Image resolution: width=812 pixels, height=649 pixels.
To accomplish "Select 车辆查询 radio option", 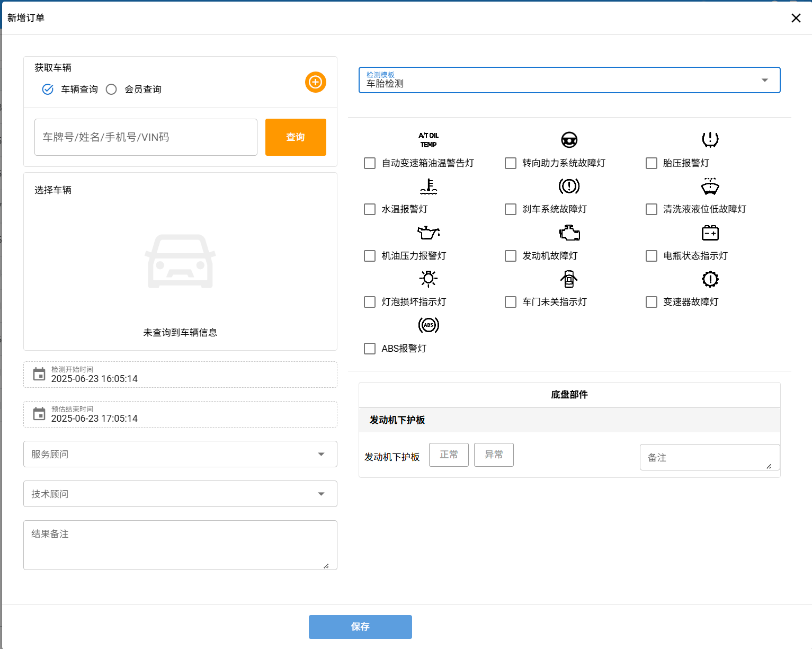I will coord(48,90).
